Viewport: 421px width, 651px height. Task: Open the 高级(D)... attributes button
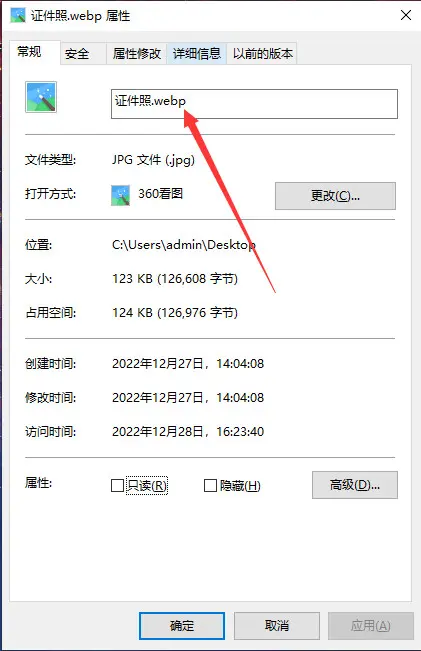(x=355, y=485)
